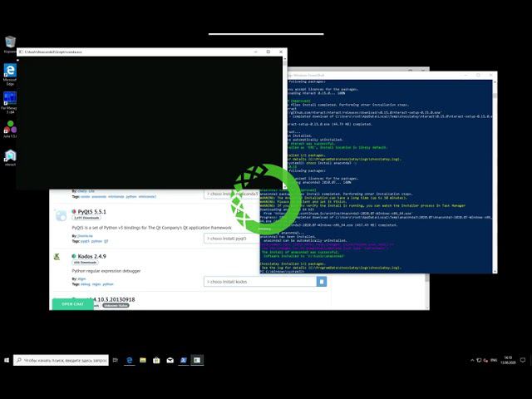Open the Mail app from the taskbar
The image size is (532, 399).
(x=170, y=360)
